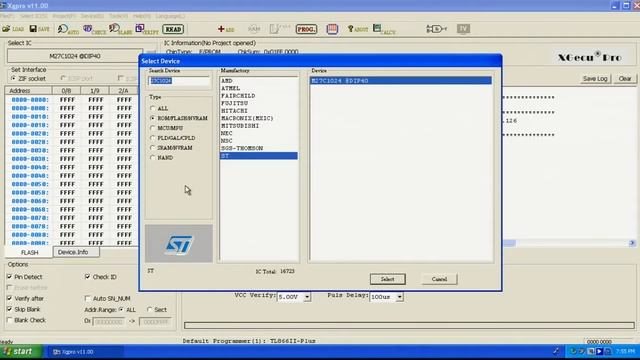Toggle the Skip Blank checkbox
Viewport: 640px width, 360px height.
pos(9,309)
